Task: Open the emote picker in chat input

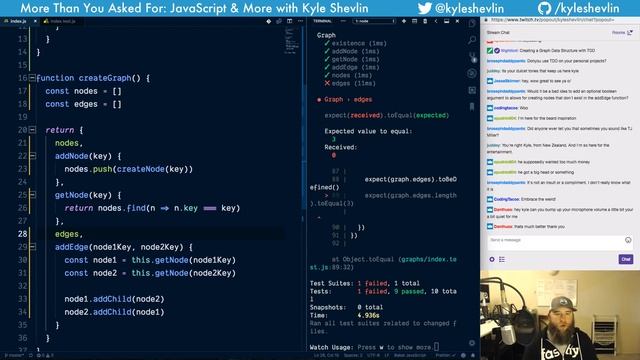Action: point(628,240)
